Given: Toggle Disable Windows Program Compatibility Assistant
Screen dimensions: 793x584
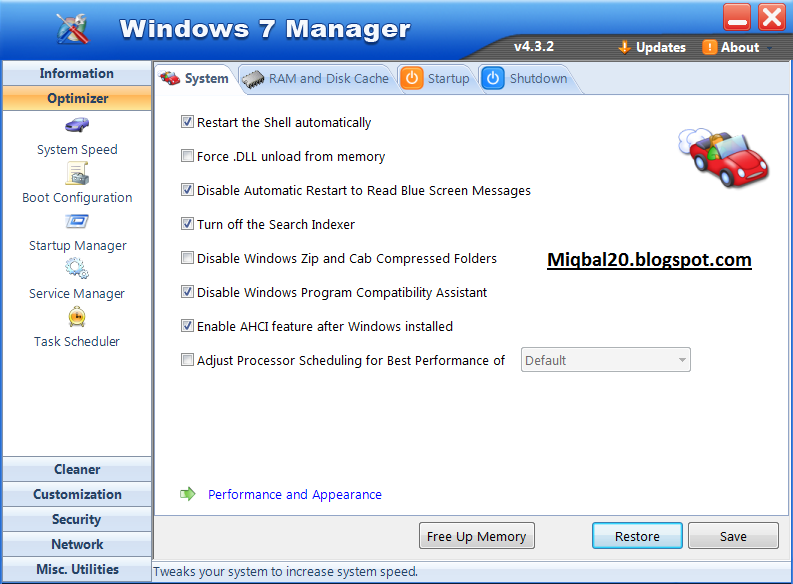Looking at the screenshot, I should 187,292.
